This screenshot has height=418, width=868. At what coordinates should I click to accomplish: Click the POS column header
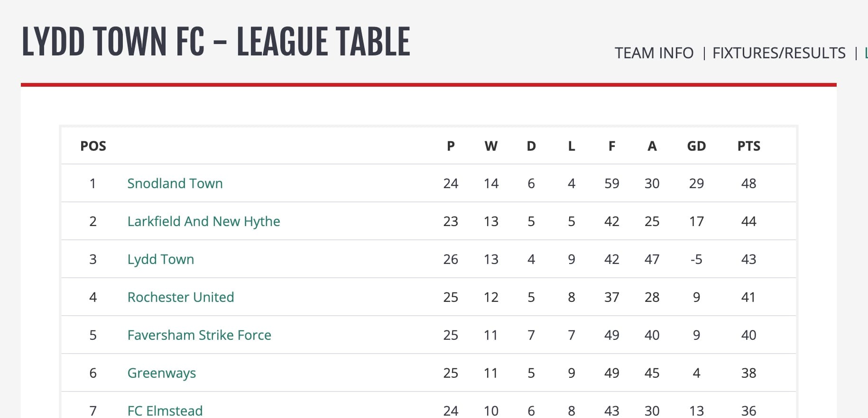coord(93,146)
